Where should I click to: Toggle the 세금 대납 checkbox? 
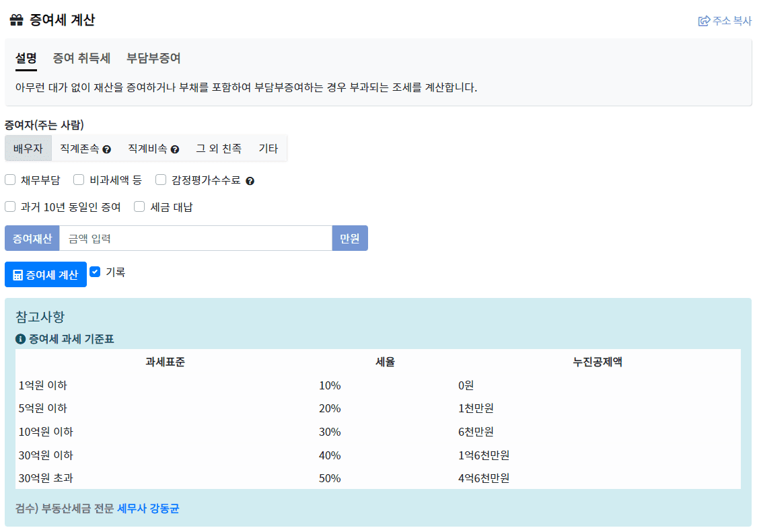(139, 206)
